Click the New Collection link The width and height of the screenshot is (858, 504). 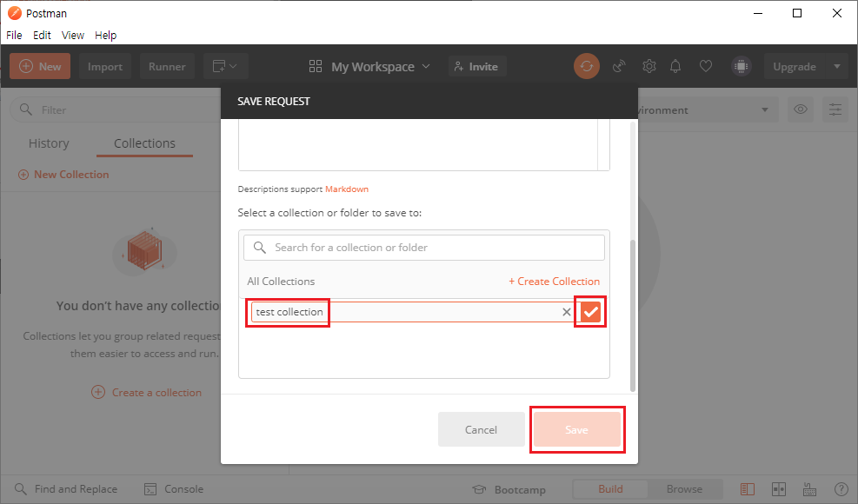click(64, 175)
